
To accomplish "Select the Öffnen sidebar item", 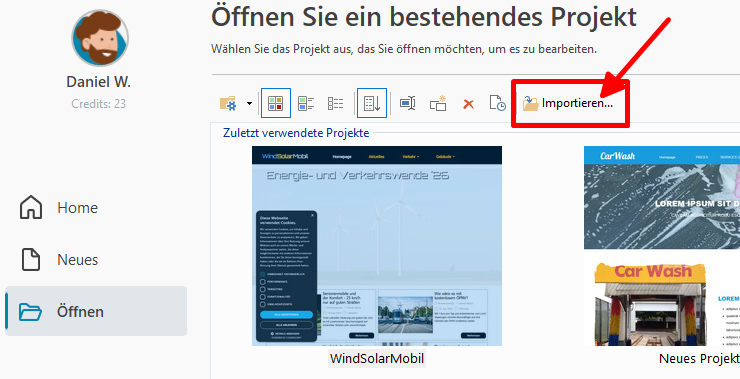I will (x=96, y=312).
